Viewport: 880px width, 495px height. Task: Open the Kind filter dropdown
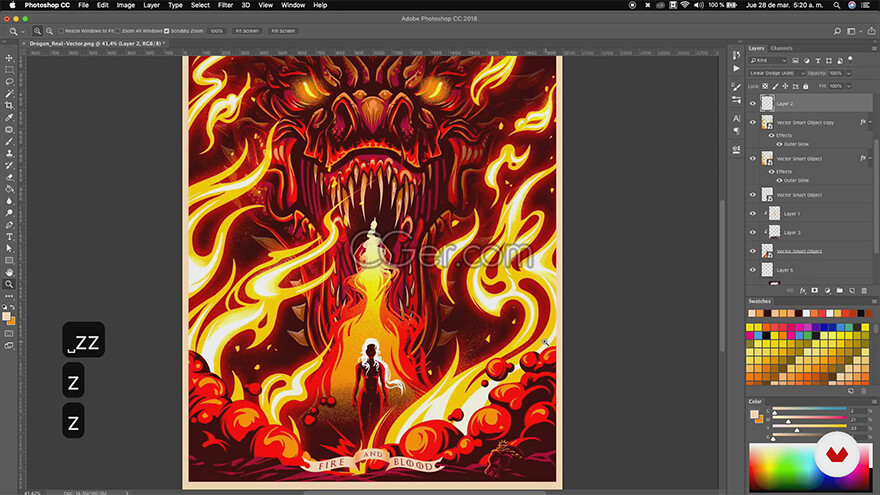coord(768,61)
